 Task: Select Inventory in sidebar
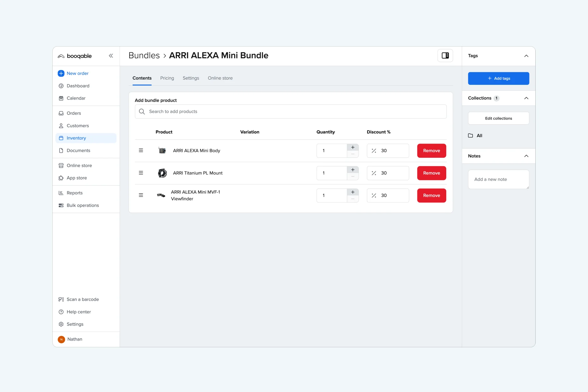[86, 138]
